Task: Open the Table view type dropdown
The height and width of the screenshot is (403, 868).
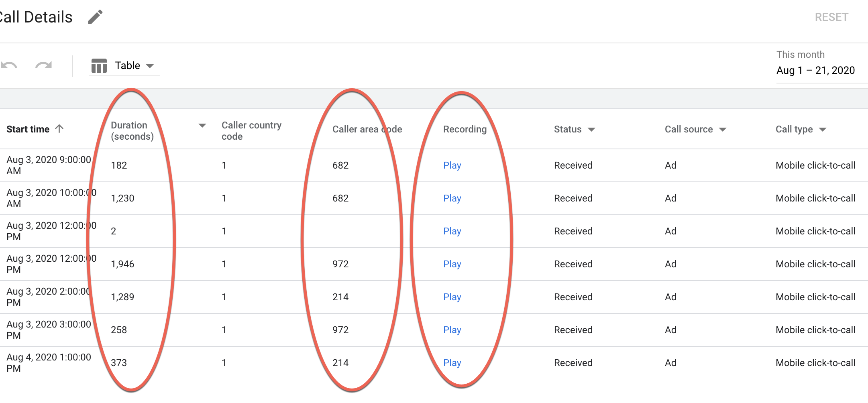Action: coord(151,65)
